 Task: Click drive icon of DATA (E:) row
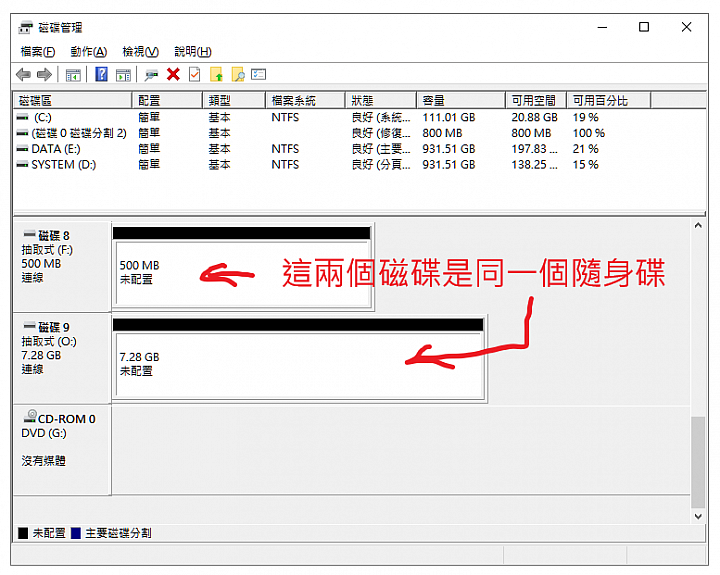(x=22, y=149)
